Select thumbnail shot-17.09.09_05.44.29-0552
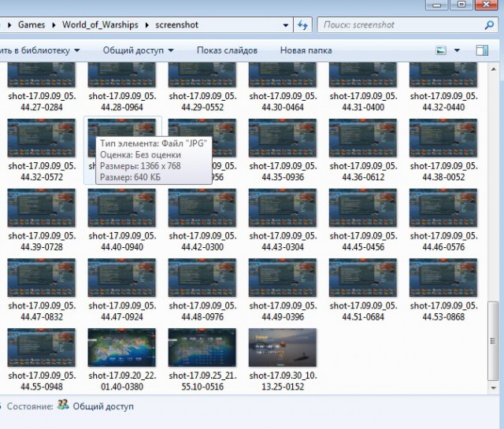The height and width of the screenshot is (429, 504). point(202,75)
